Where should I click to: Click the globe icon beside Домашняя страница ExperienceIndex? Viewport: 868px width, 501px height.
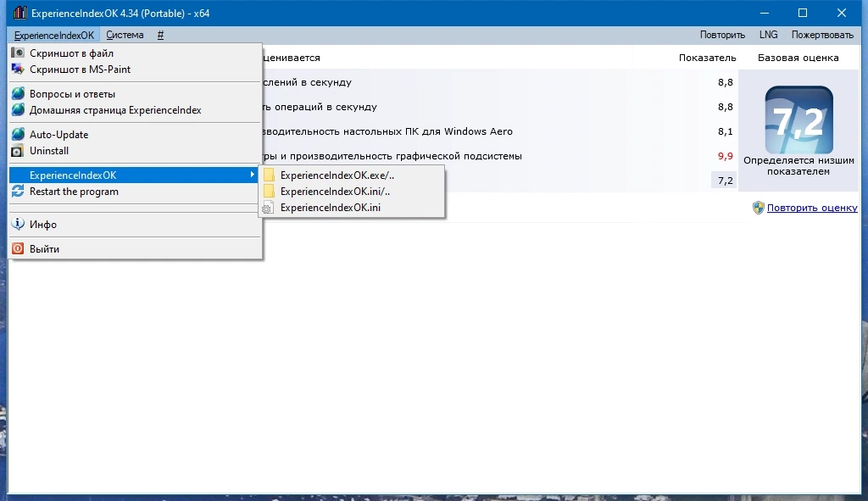point(18,109)
